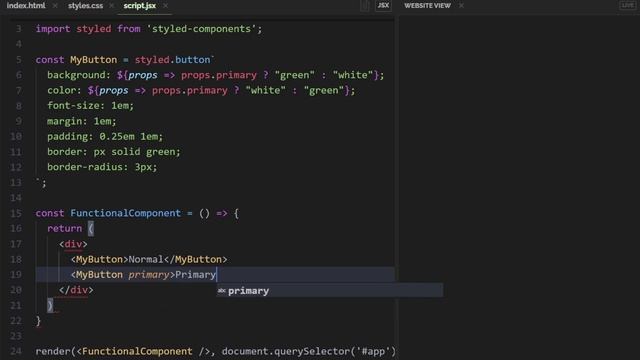Close the WEBSITE VIEW panel
Viewport: 640px width, 360px height.
tap(461, 6)
